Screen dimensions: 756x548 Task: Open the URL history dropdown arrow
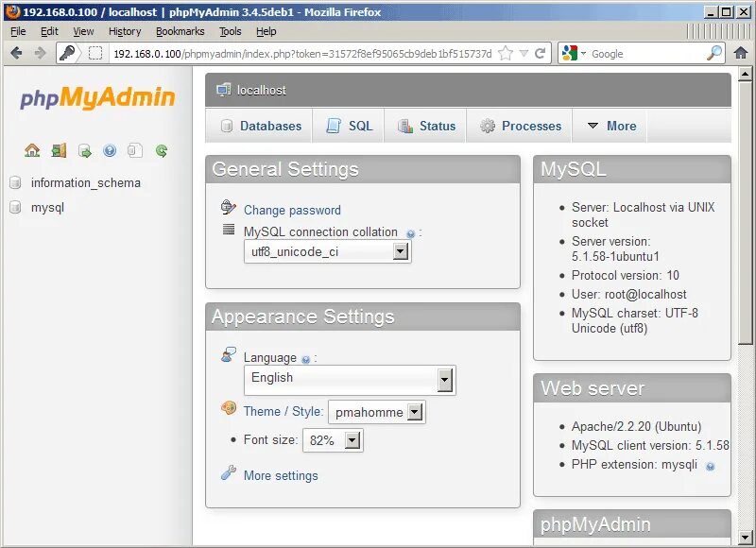(x=524, y=54)
